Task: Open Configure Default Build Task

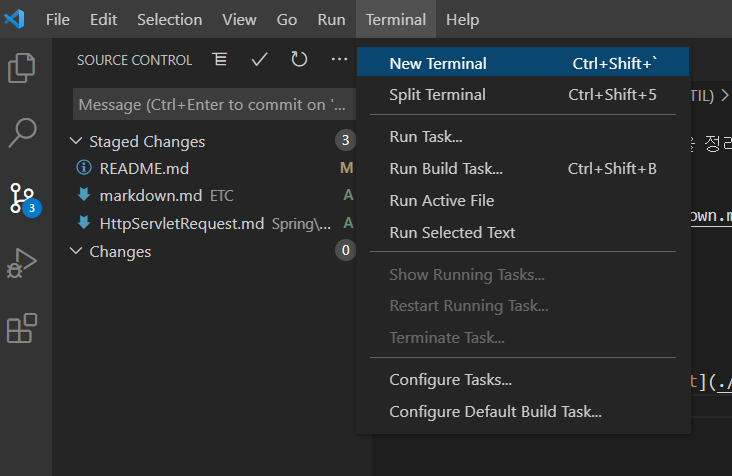Action: (495, 411)
